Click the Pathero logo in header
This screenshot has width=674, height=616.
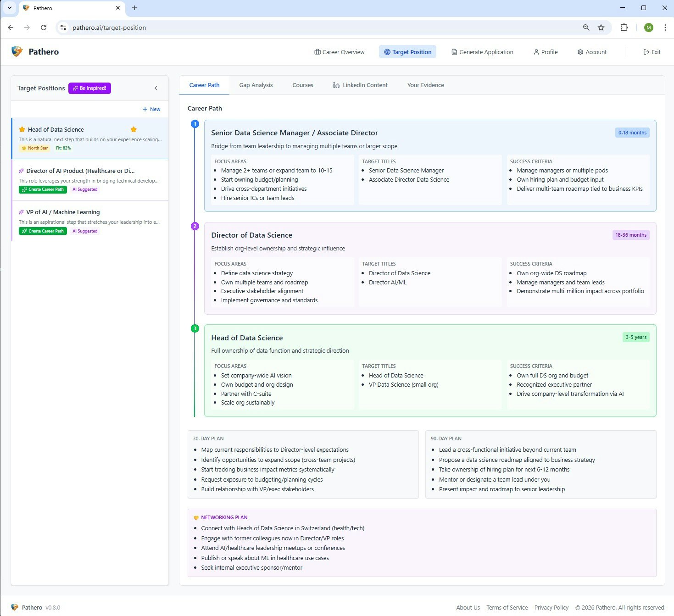pyautogui.click(x=35, y=51)
